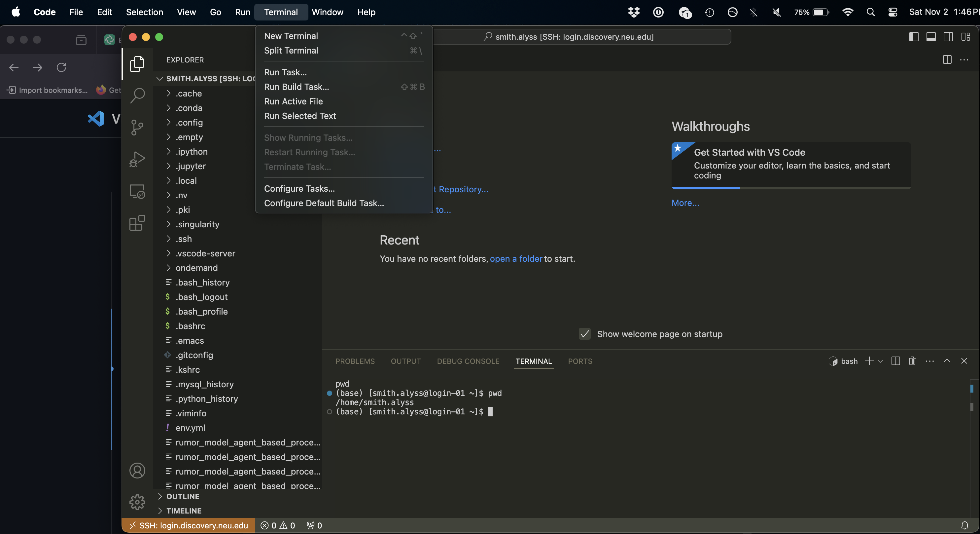
Task: Open the Explorer view in activity bar
Action: (x=137, y=63)
